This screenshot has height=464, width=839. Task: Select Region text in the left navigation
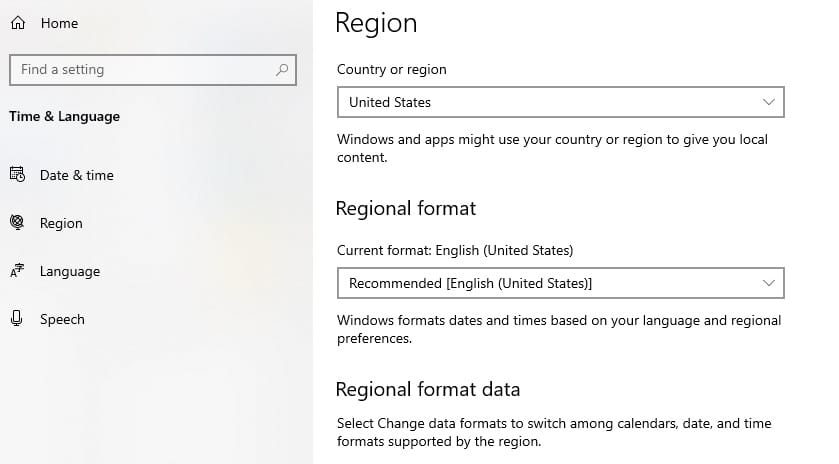[x=61, y=223]
